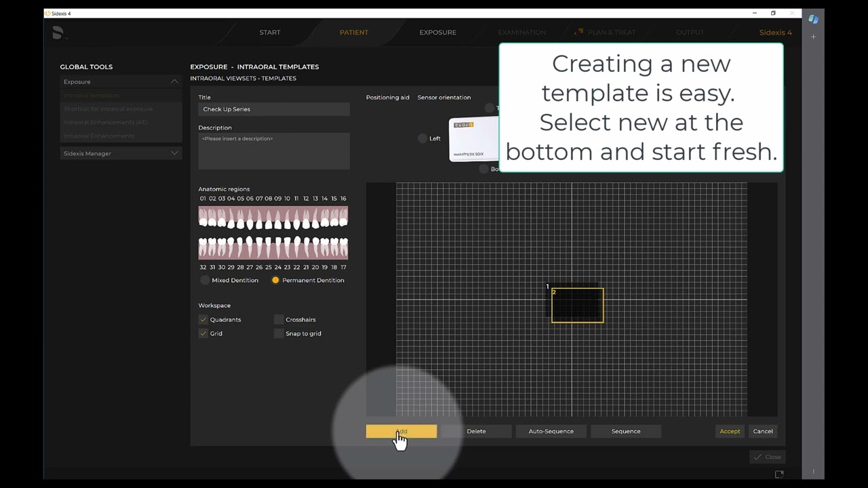Open Intraoral Enhancements (AE) item

[106, 123]
